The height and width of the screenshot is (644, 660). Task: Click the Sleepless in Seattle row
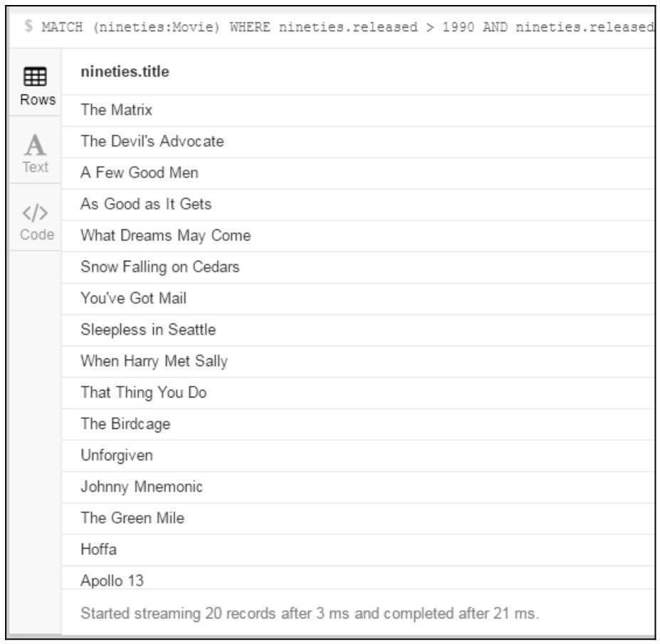pos(358,331)
